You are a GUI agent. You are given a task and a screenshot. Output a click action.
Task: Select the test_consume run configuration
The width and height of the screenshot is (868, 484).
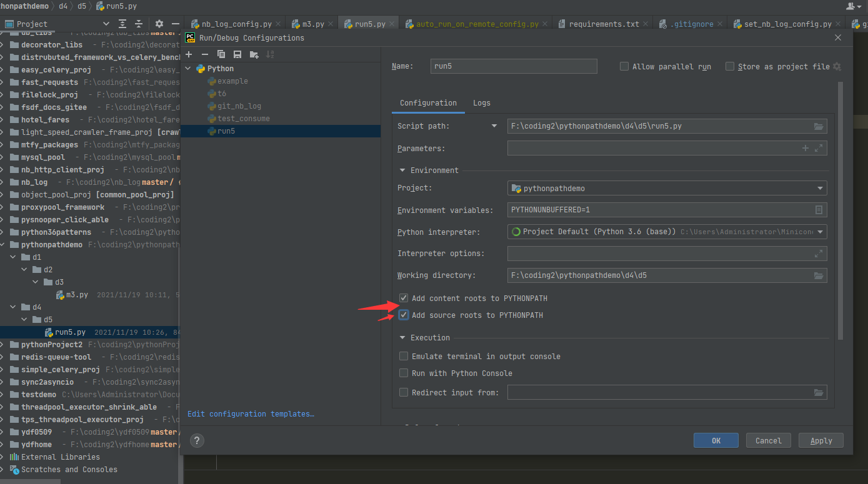[244, 119]
